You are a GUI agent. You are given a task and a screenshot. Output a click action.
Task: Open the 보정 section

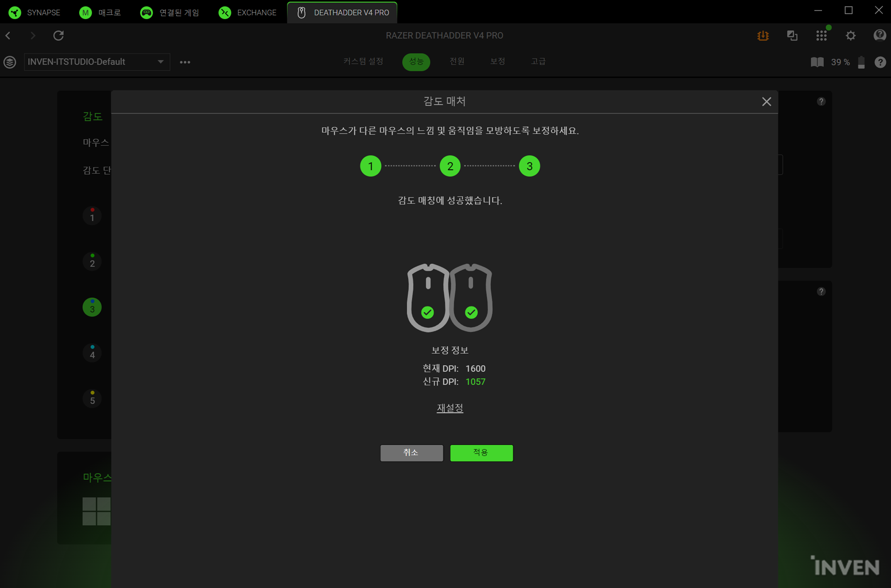point(498,61)
